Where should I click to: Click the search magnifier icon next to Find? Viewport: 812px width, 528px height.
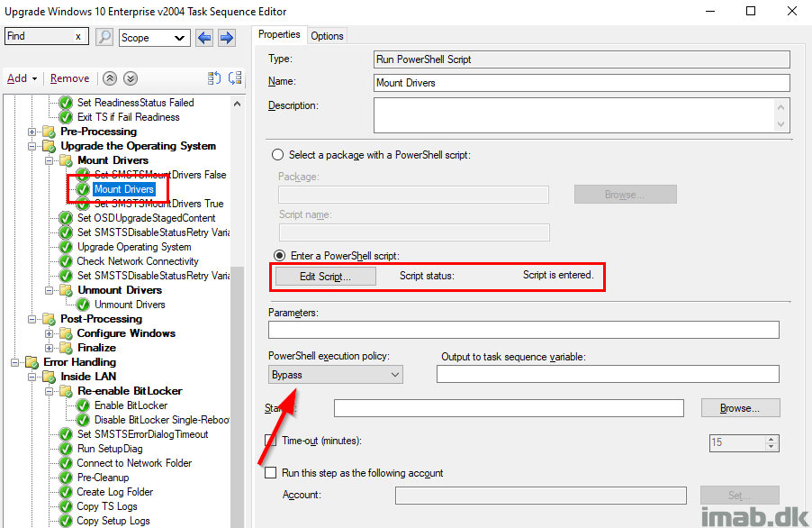(x=104, y=37)
